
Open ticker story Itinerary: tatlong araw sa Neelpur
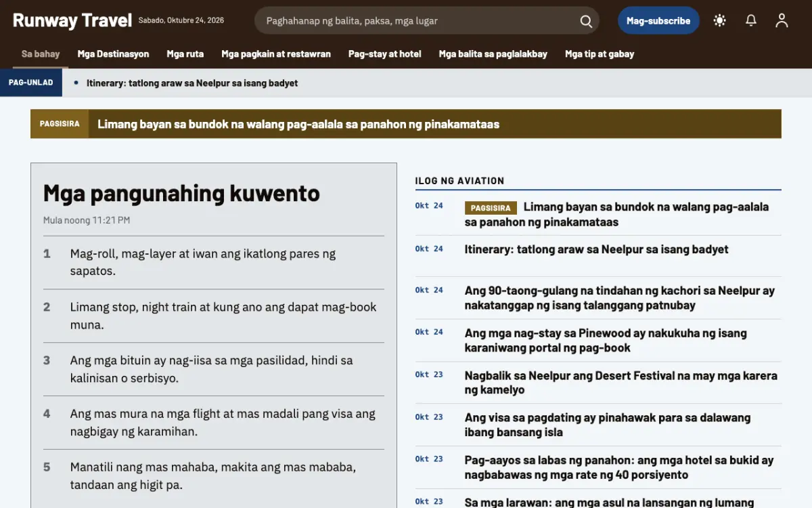click(192, 83)
